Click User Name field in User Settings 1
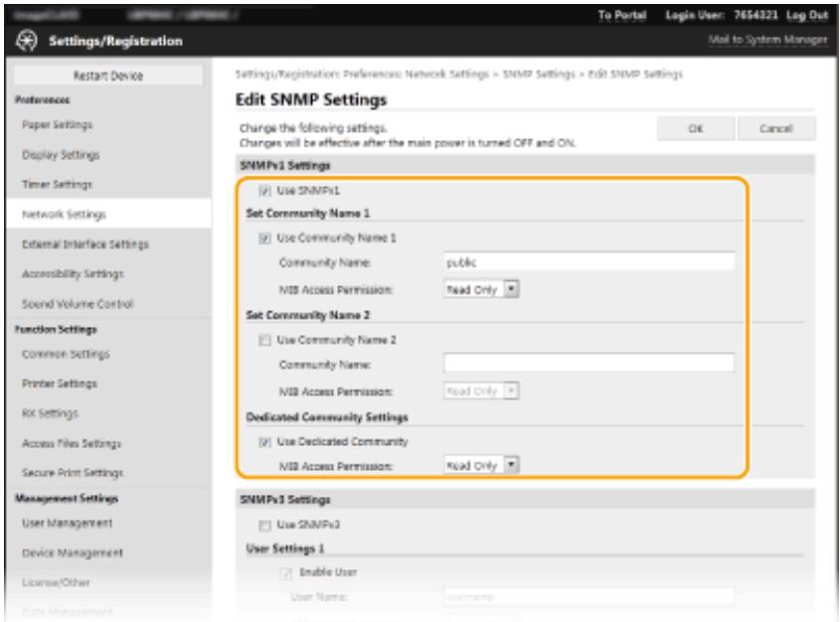Viewport: 840px width, 622px height. click(x=588, y=596)
